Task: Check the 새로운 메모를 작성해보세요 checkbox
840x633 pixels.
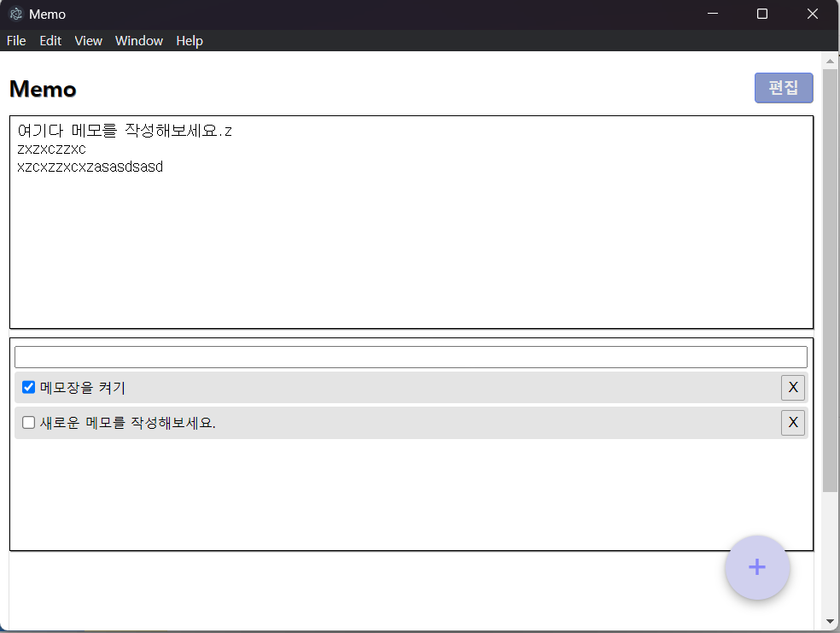Action: point(28,422)
